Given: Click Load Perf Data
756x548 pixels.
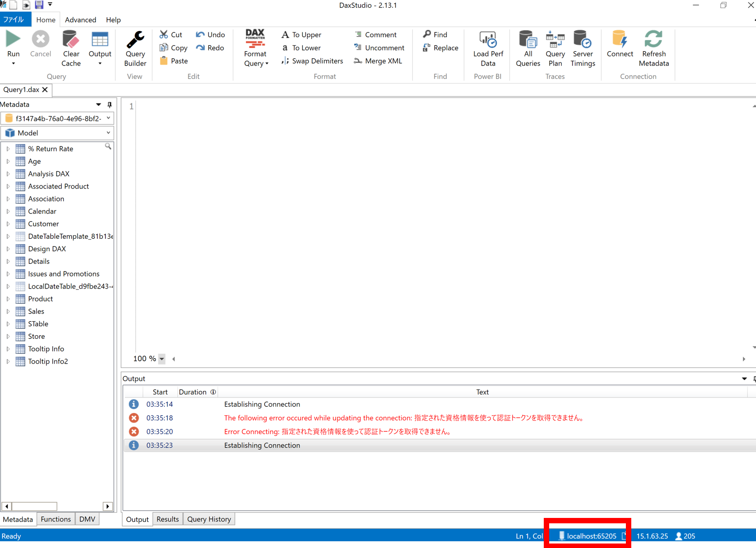Looking at the screenshot, I should 488,48.
